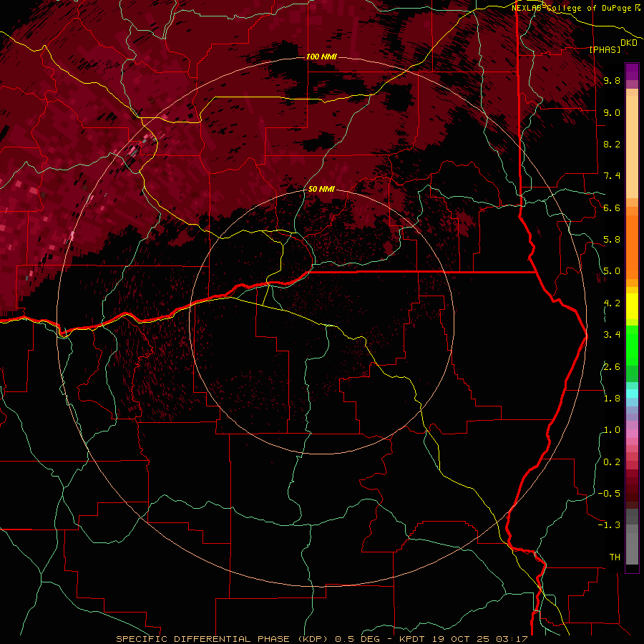Click the "[PHAS]" label near the legend
The width and height of the screenshot is (644, 644).
pyautogui.click(x=605, y=49)
